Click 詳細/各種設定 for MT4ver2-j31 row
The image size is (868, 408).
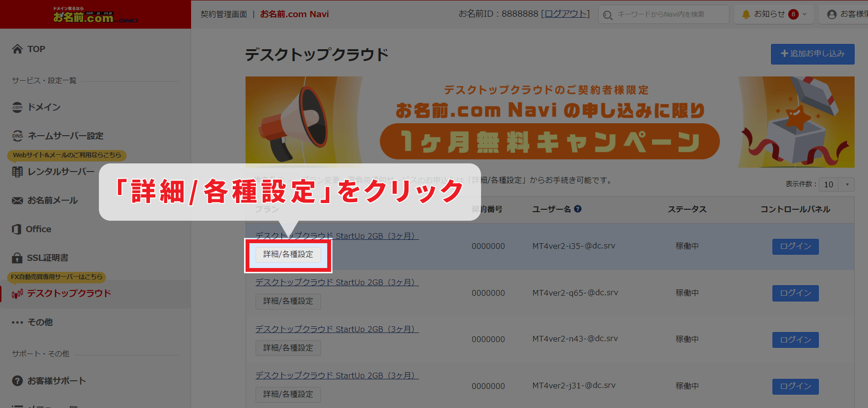point(288,395)
